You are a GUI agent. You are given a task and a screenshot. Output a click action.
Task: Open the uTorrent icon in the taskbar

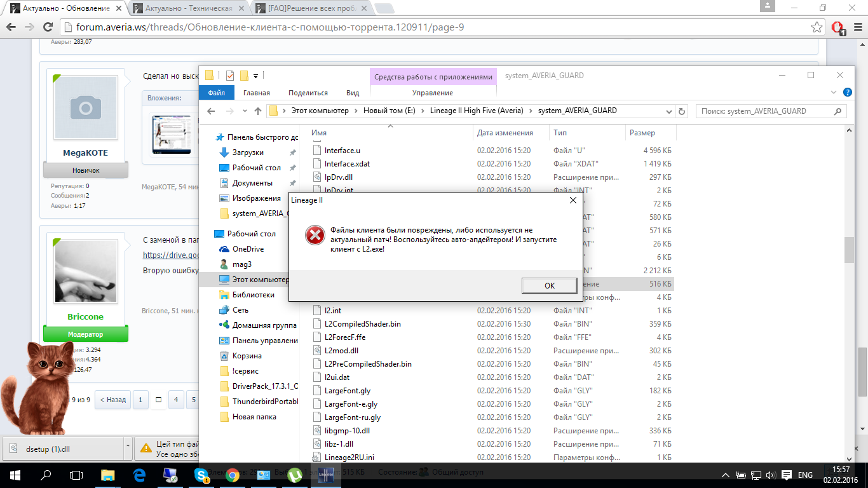tap(294, 475)
